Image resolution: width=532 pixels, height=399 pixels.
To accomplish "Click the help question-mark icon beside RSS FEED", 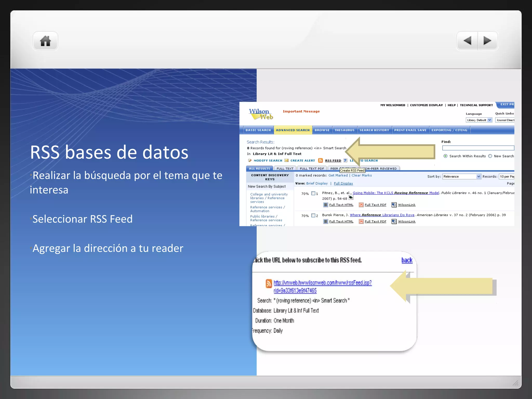I will tap(345, 161).
